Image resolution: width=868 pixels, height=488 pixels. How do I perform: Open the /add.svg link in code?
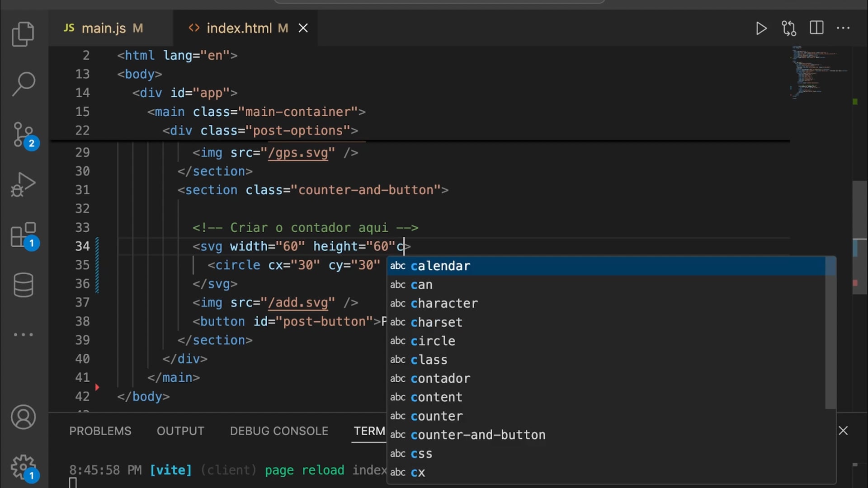tap(298, 302)
